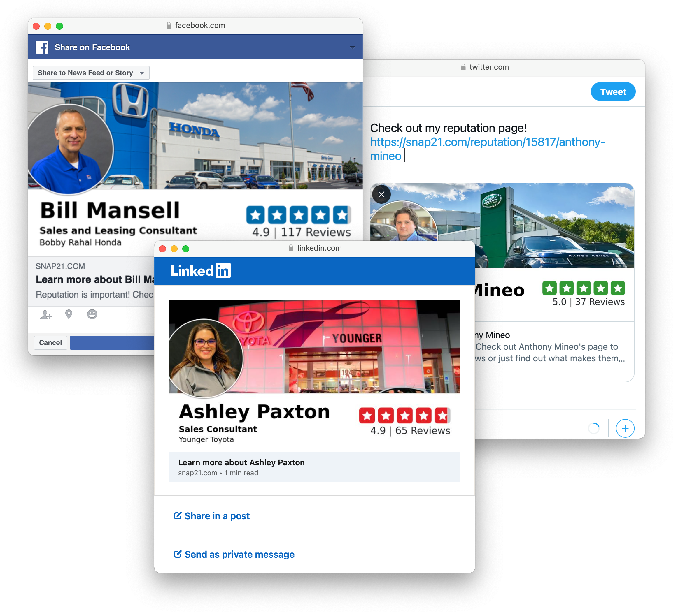Screen dimensions: 678x616
Task: Click the tag friends icon
Action: click(46, 314)
